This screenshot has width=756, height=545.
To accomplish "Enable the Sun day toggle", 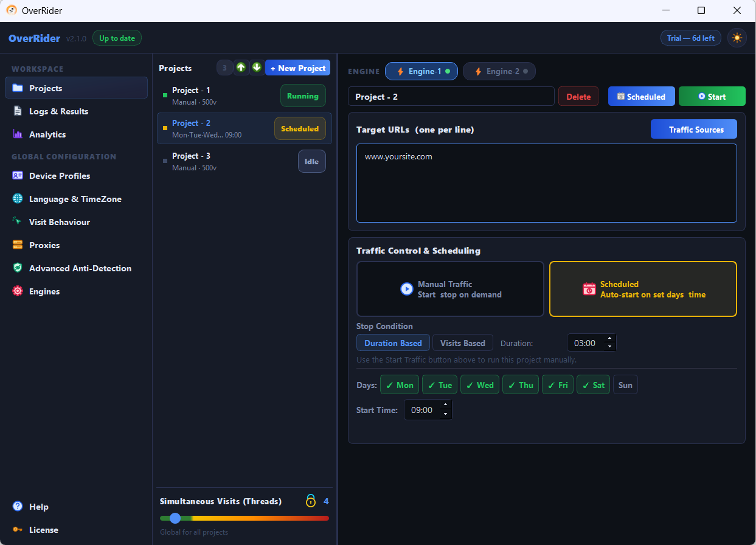I will coord(625,385).
